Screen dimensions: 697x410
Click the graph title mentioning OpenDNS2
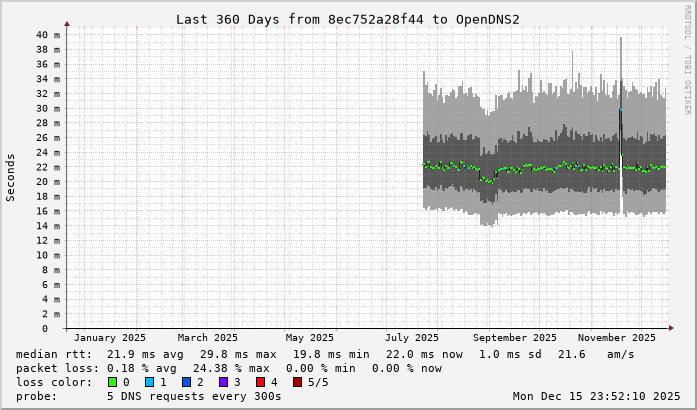tap(347, 19)
